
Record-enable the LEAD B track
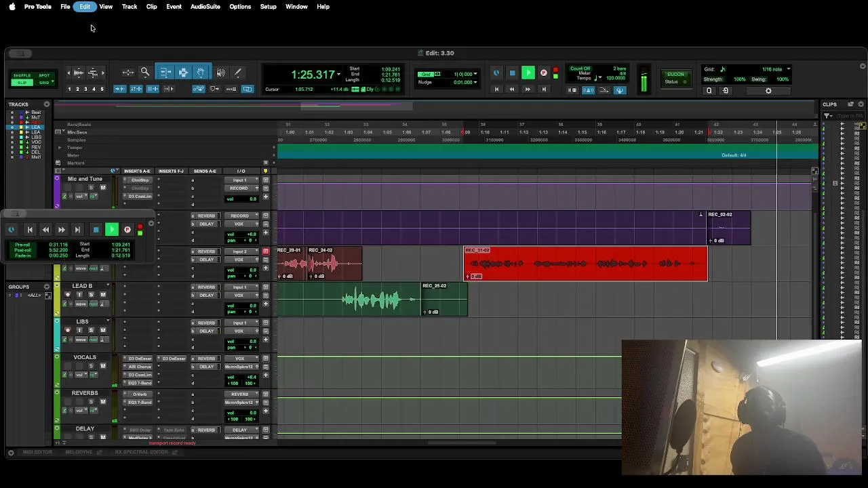(67, 295)
